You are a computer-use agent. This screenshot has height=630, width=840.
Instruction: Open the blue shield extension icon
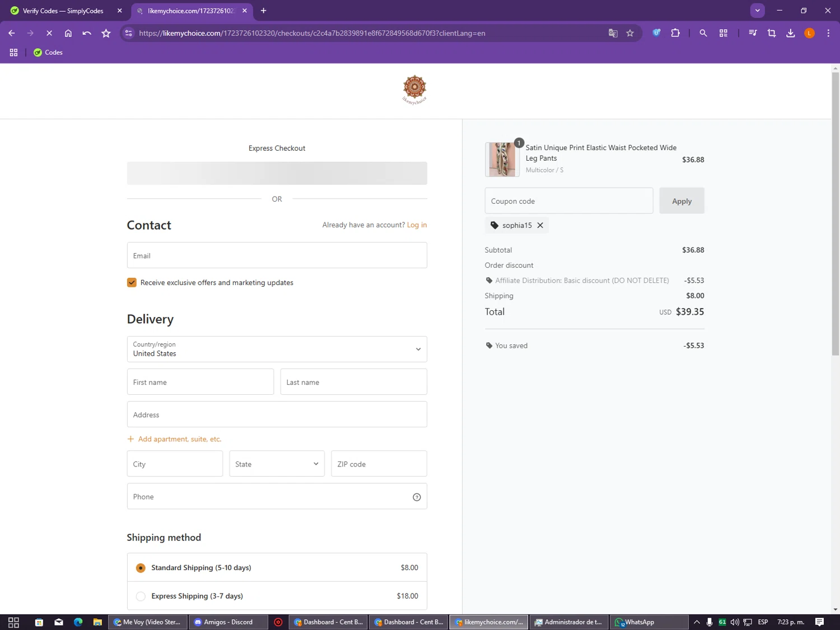point(656,33)
